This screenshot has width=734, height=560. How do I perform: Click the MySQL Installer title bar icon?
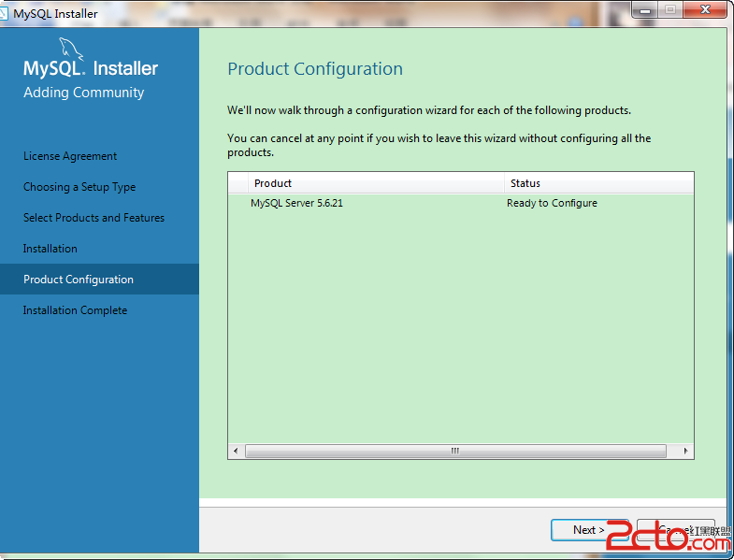point(4,14)
